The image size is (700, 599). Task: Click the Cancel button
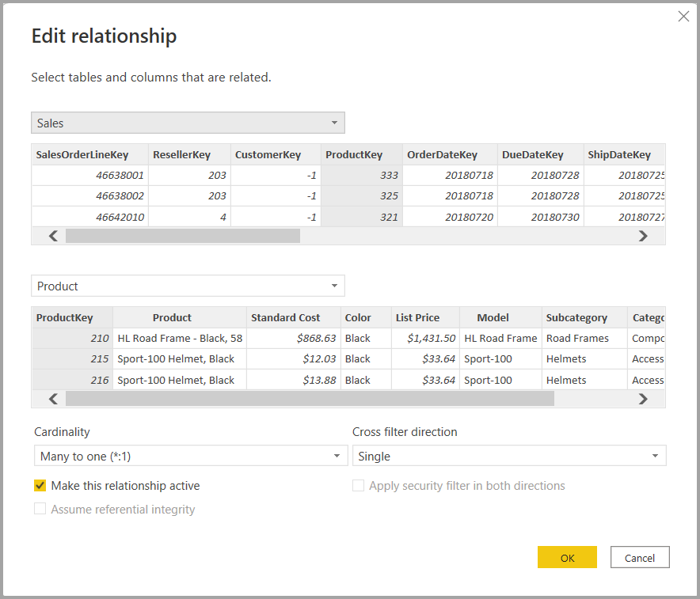click(x=640, y=557)
